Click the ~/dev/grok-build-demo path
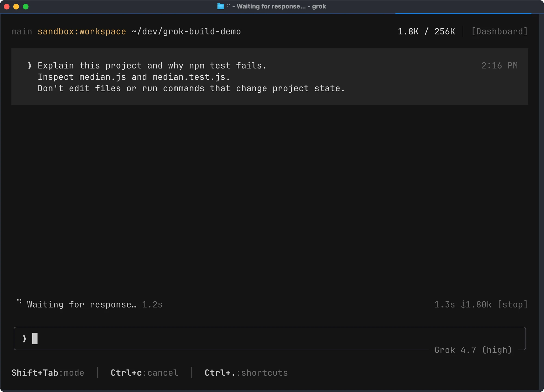 [x=186, y=32]
